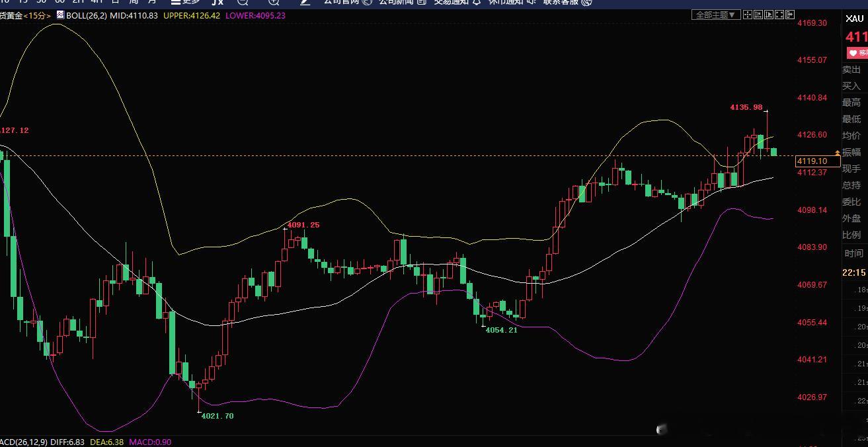Click the 4083.90 axis label
868x447 pixels.
812,247
